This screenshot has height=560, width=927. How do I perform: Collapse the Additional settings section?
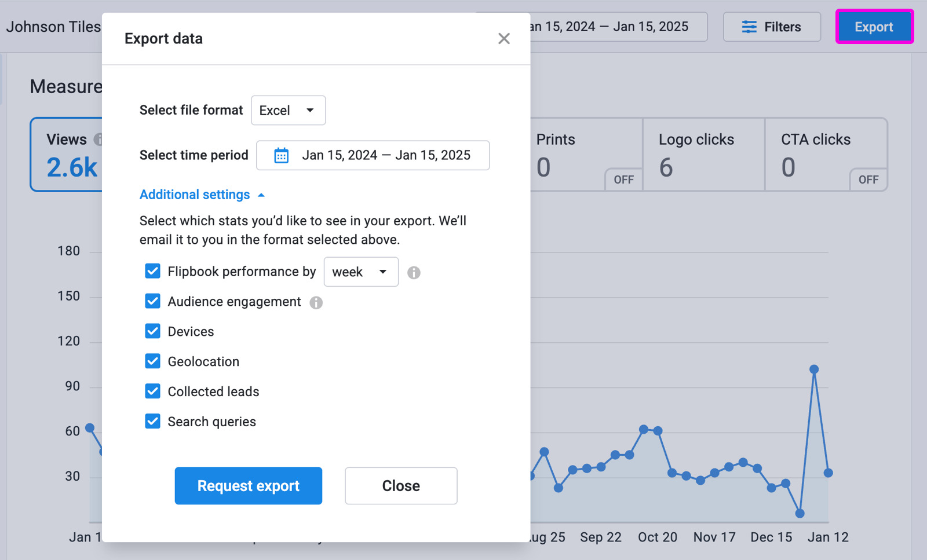coord(202,195)
